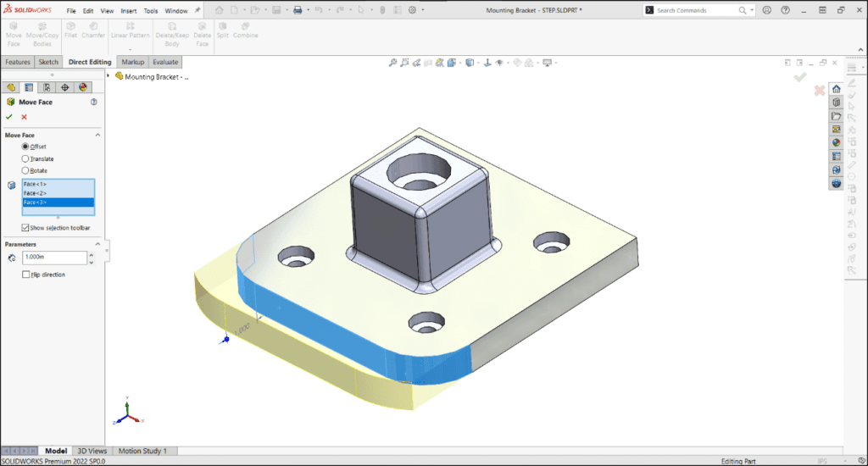Expand the Mounting Bracket flyout tree
This screenshot has height=466, width=868.
[x=108, y=75]
